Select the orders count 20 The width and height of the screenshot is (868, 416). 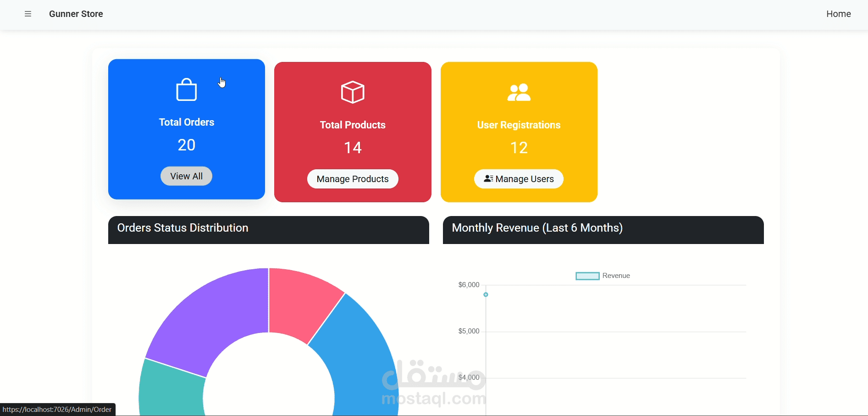187,145
